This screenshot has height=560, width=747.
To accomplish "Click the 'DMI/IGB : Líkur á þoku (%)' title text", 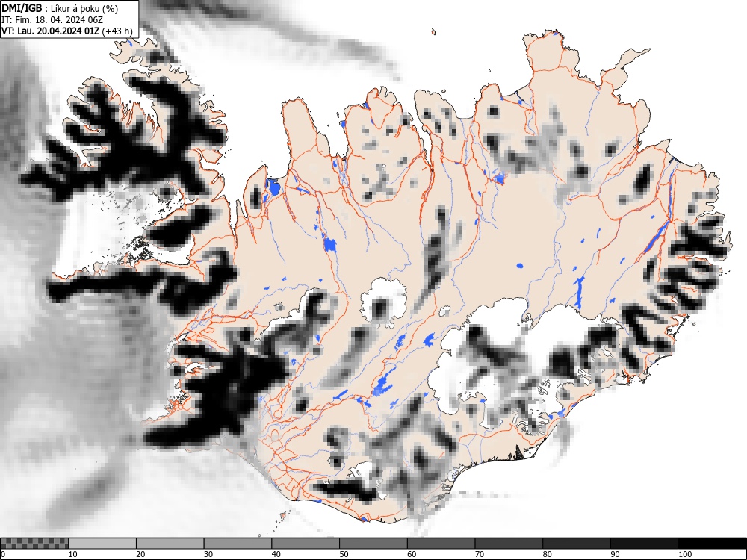I will (60, 8).
